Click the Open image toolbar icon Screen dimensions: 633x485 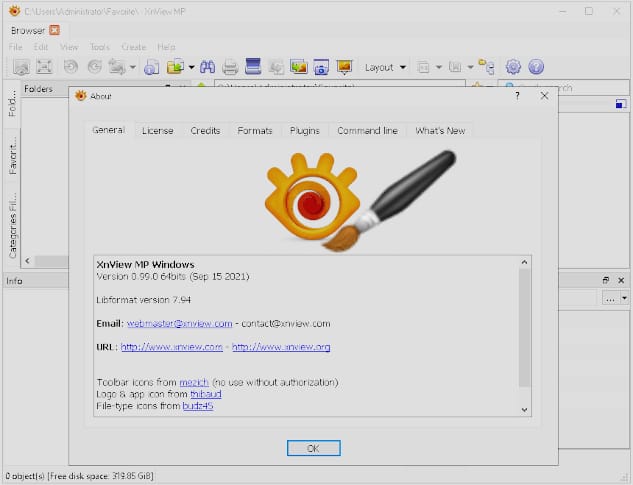(x=21, y=67)
